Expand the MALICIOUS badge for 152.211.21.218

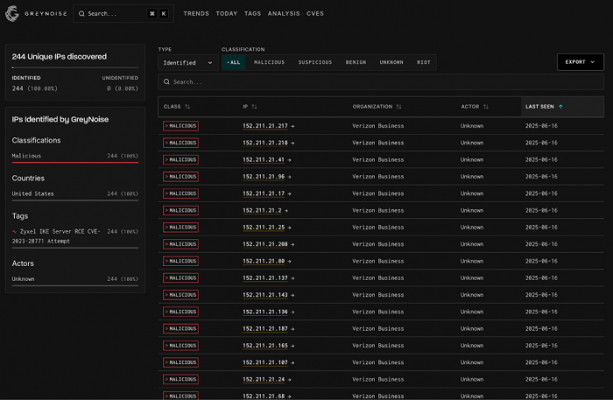click(x=181, y=143)
